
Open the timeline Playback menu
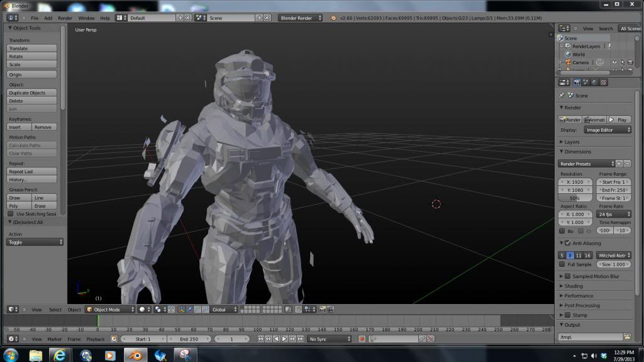click(96, 339)
